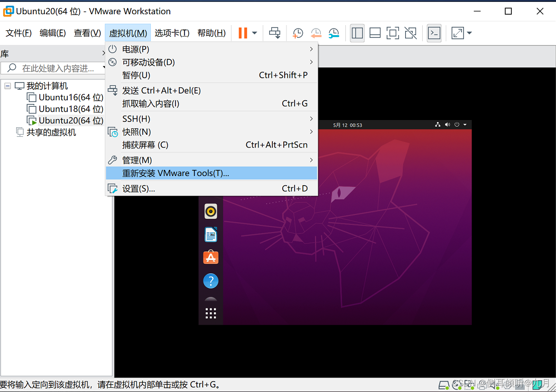Toggle the library sidebar view icon

357,33
